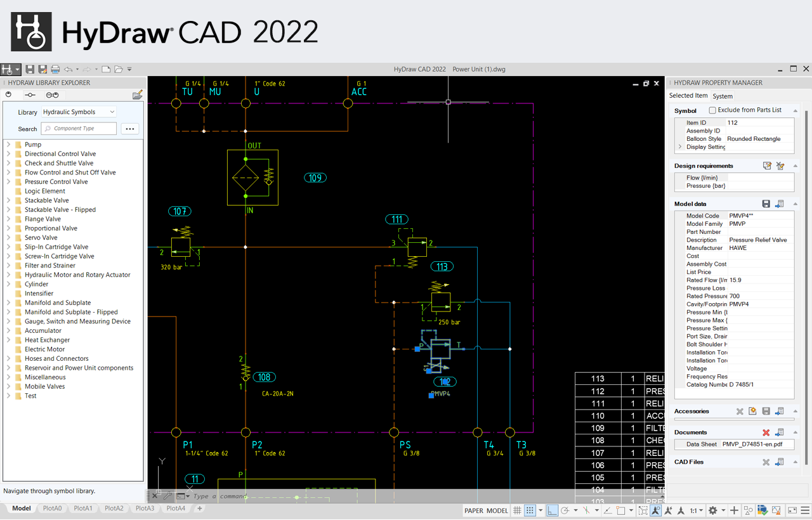Click the Save icon in quick toolbar

pyautogui.click(x=30, y=69)
